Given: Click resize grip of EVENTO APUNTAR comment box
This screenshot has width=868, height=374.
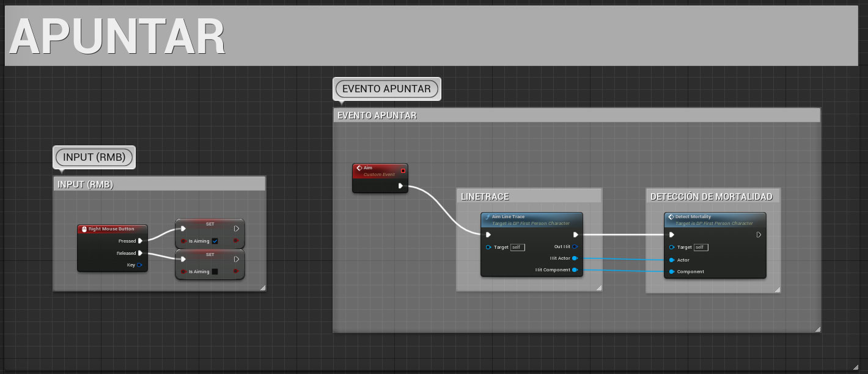Looking at the screenshot, I should click(817, 329).
